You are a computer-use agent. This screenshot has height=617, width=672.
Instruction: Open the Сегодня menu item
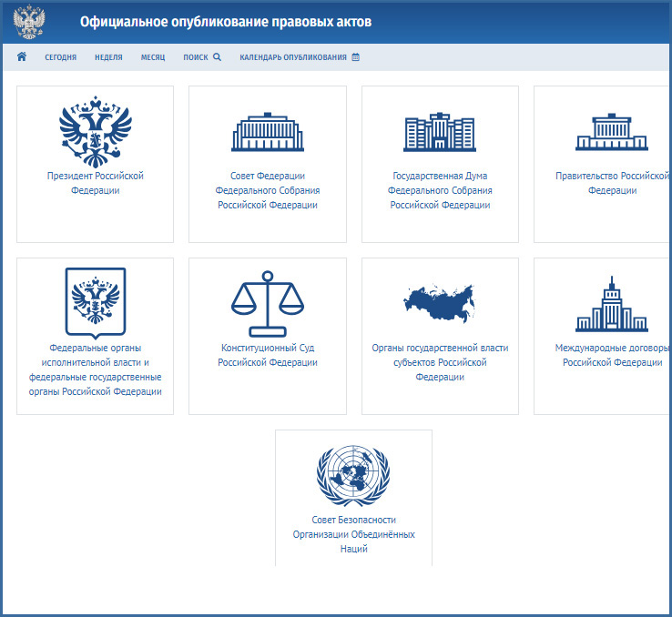60,57
